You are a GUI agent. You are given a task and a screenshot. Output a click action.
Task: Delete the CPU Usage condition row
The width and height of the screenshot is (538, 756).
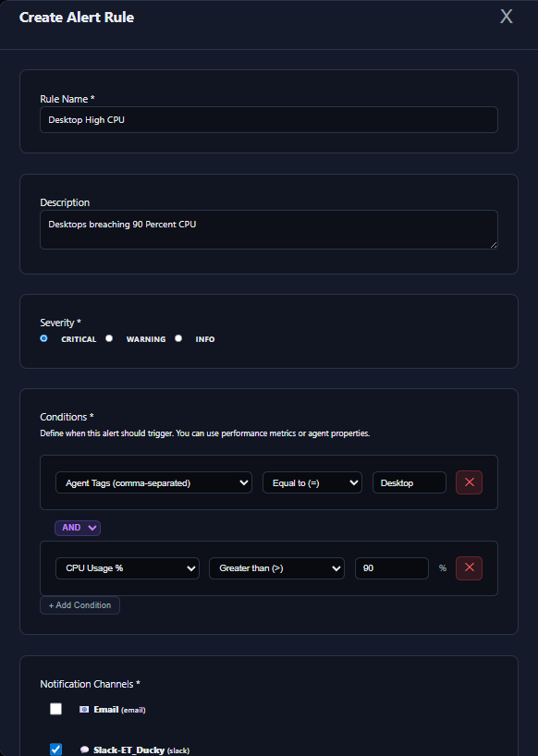(469, 567)
